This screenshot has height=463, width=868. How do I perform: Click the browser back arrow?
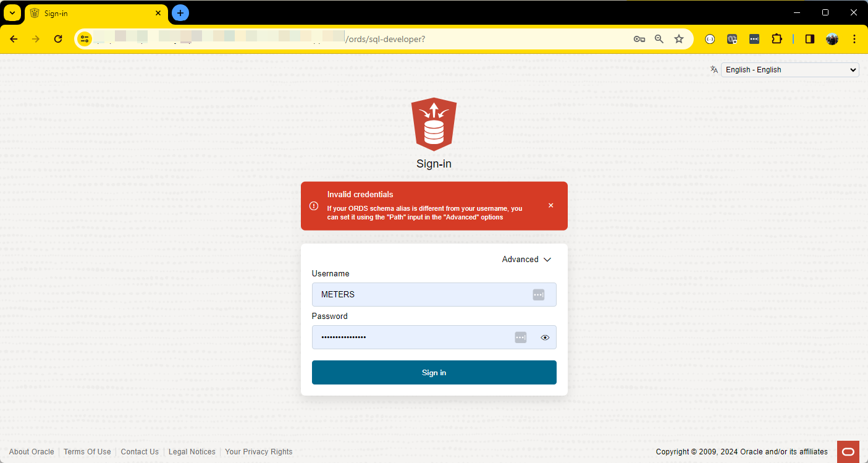(14, 39)
